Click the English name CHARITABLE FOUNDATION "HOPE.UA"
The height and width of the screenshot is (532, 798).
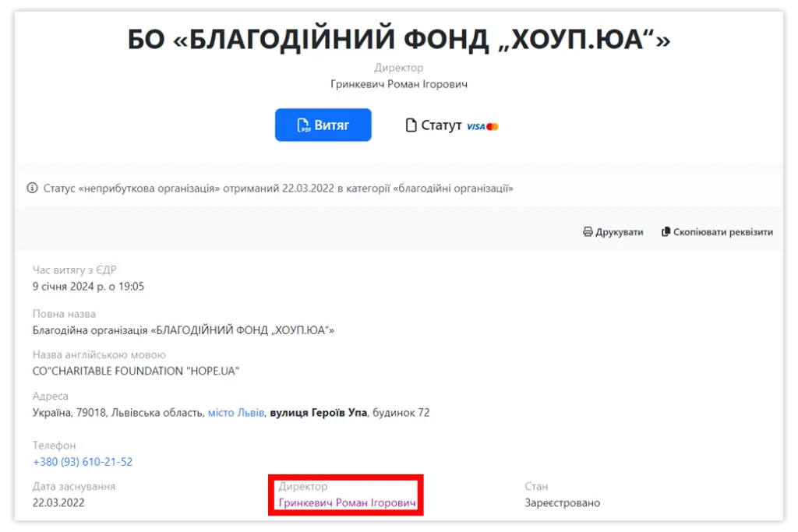(136, 371)
